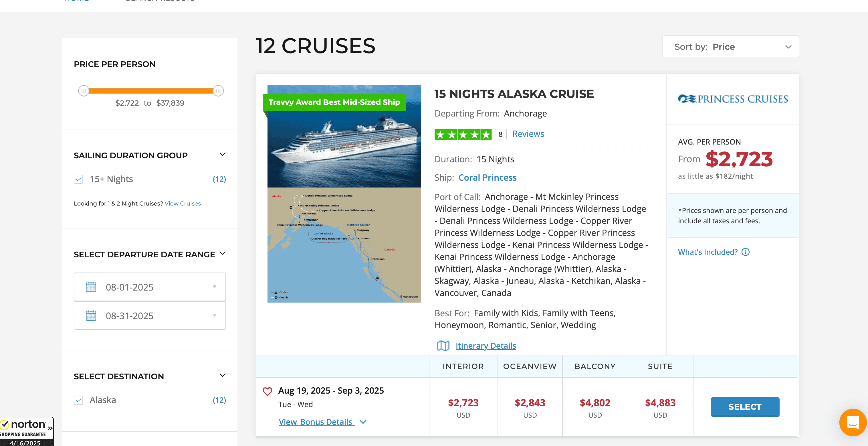This screenshot has width=868, height=446.
Task: Open the 08-31-2025 end date dropdown
Action: click(214, 315)
